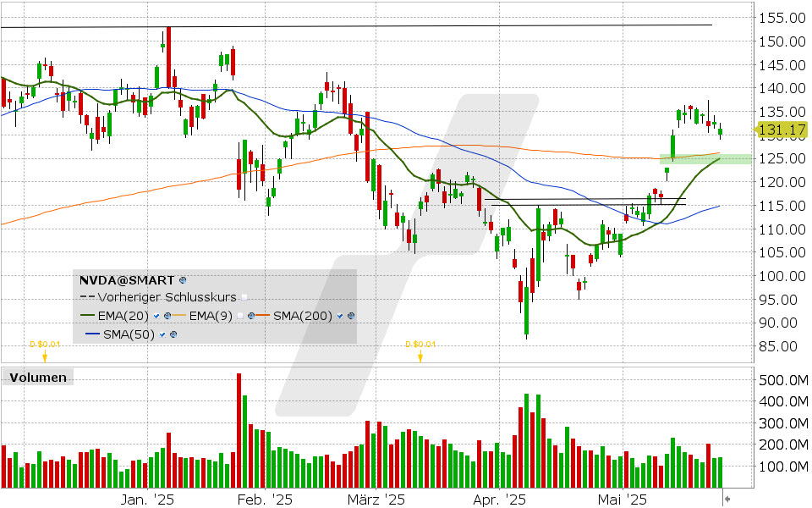Uncheck the SMA(50) visibility checkbox

162,335
